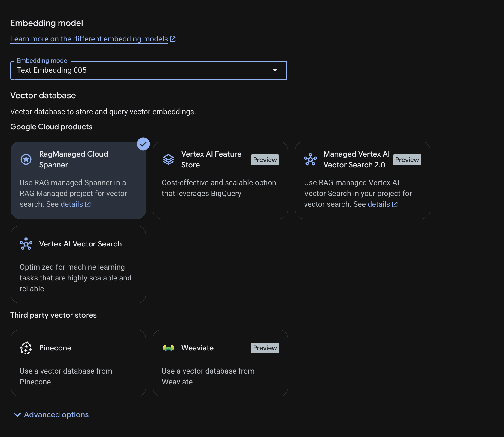
Task: Choose Vertex AI Feature Store as vector database
Action: [x=220, y=180]
